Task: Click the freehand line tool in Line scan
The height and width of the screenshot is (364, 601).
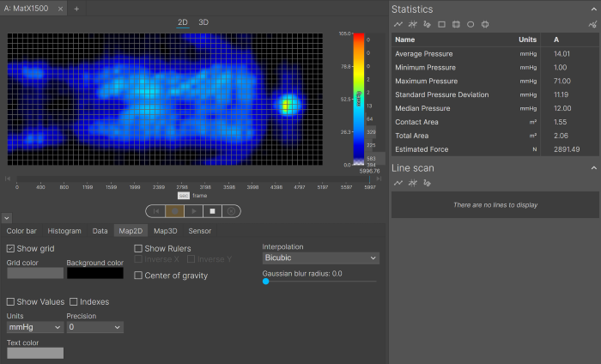Action: (x=427, y=183)
